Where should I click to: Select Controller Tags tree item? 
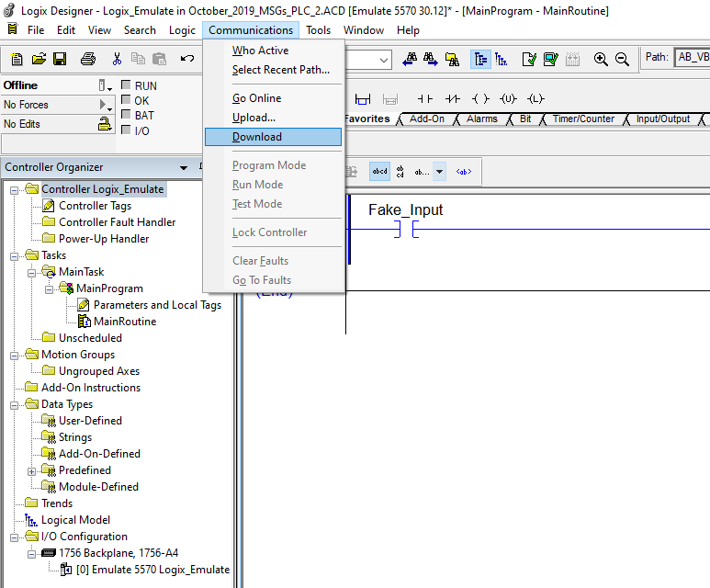[x=96, y=206]
